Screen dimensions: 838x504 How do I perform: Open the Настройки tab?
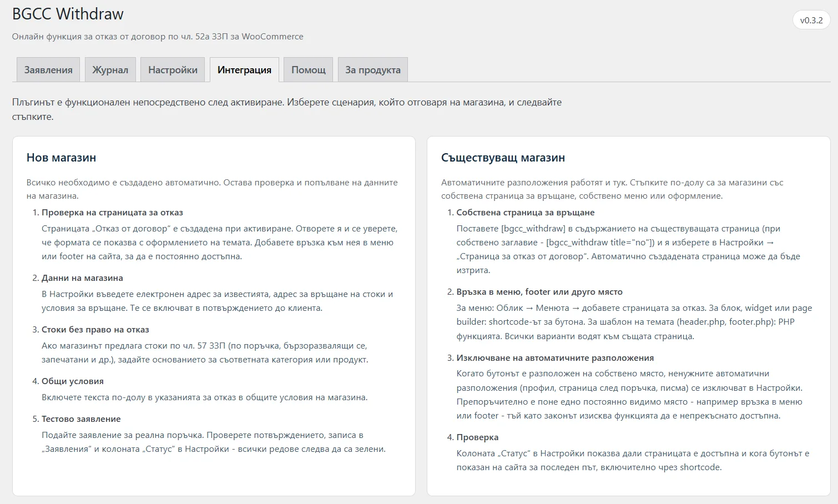point(173,69)
